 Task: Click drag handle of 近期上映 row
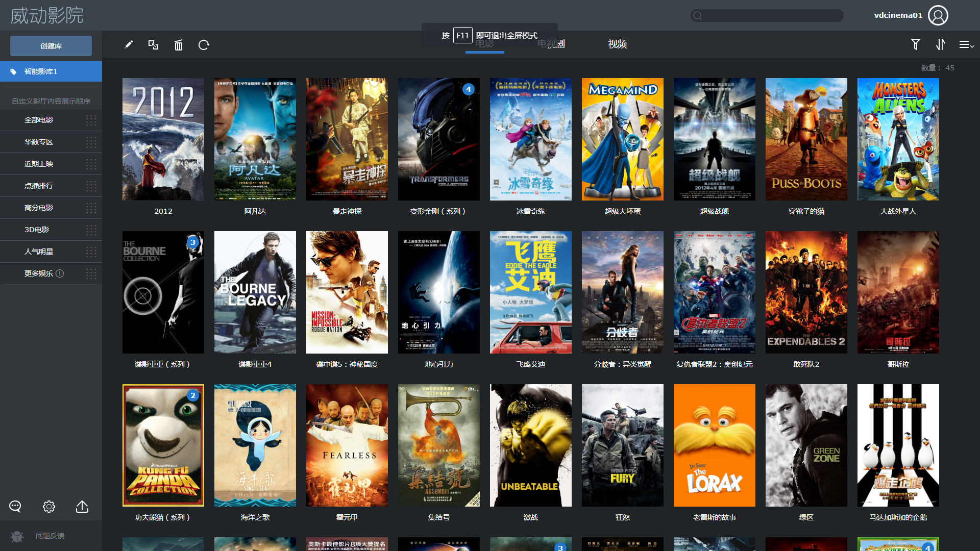pyautogui.click(x=91, y=164)
